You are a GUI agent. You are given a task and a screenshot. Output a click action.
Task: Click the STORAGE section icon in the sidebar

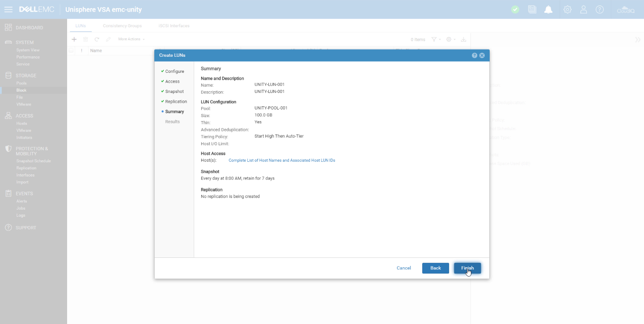8,76
